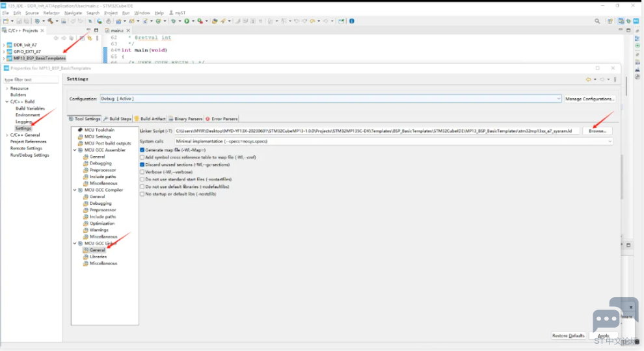Check Do not use standard start files

142,179
